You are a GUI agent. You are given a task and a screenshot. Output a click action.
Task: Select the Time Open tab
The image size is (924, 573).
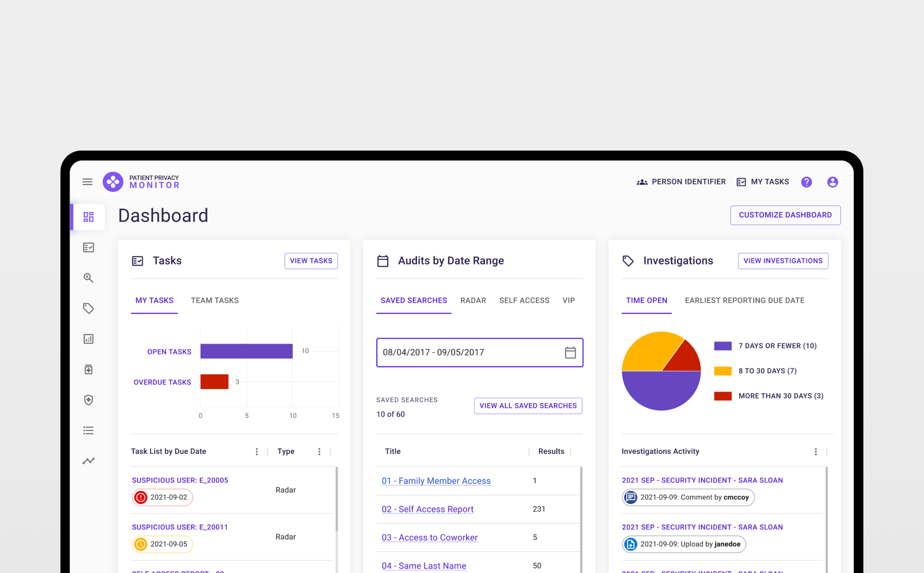coord(646,301)
